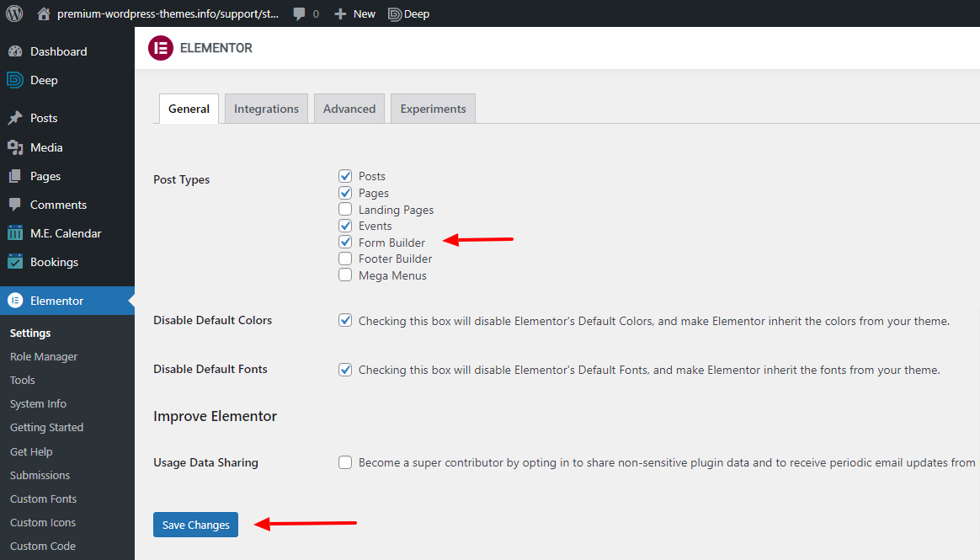Click the Save Changes button
Viewport: 980px width, 560px height.
tap(195, 525)
